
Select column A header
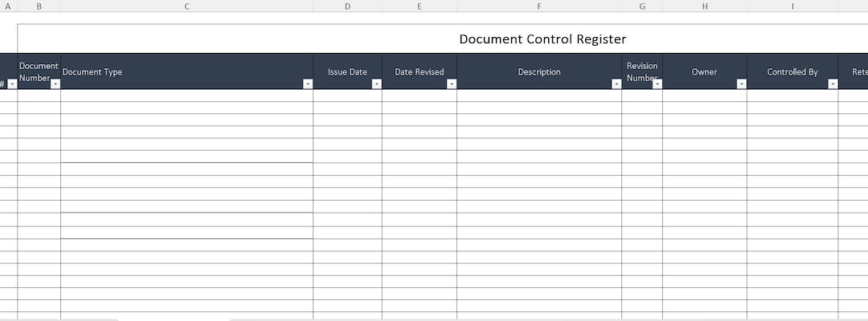[x=8, y=6]
